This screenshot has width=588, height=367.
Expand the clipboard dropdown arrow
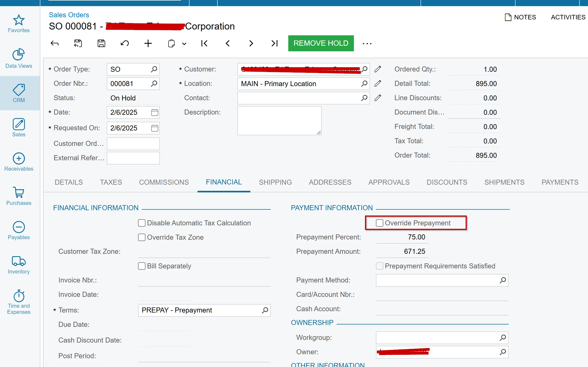184,44
